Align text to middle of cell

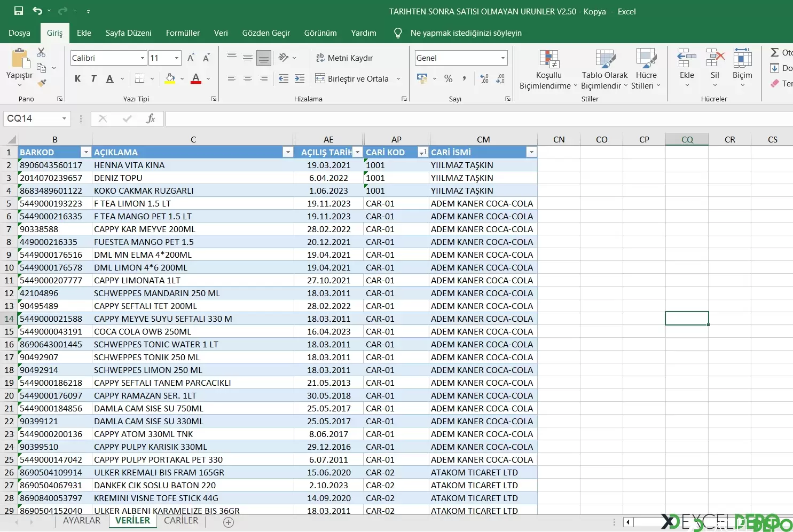coord(248,58)
